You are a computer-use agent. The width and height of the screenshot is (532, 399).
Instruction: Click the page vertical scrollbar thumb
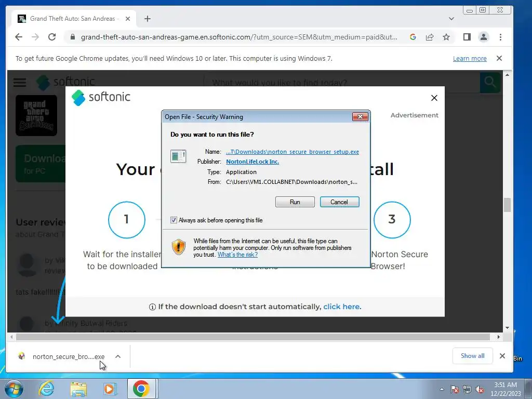pos(507,205)
